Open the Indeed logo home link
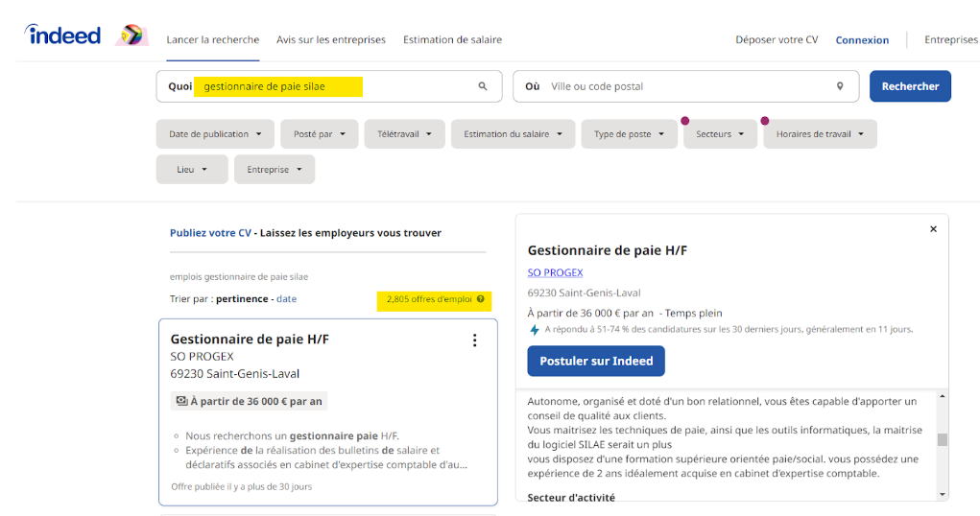 (62, 35)
